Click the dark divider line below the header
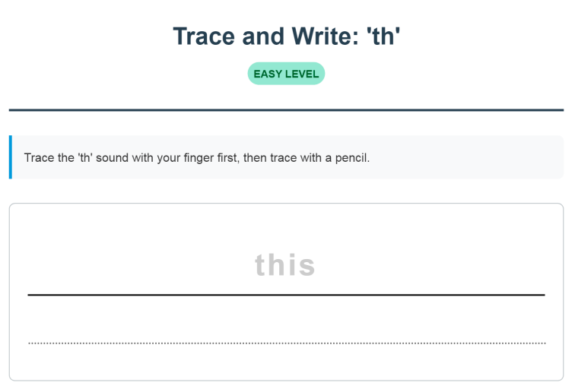 point(286,110)
